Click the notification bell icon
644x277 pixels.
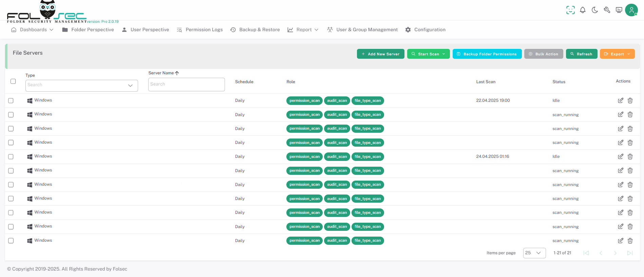[583, 10]
